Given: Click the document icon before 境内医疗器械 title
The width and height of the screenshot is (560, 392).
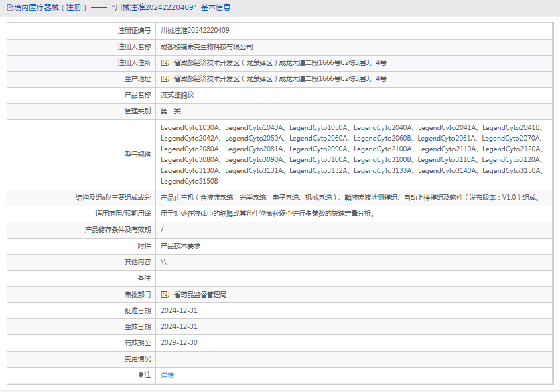Looking at the screenshot, I should click(x=10, y=7).
